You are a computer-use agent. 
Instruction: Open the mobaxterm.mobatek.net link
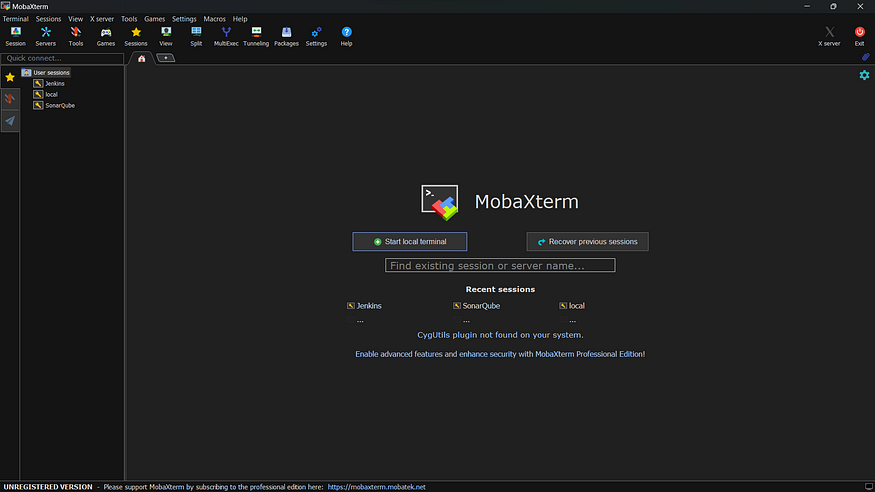(376, 487)
